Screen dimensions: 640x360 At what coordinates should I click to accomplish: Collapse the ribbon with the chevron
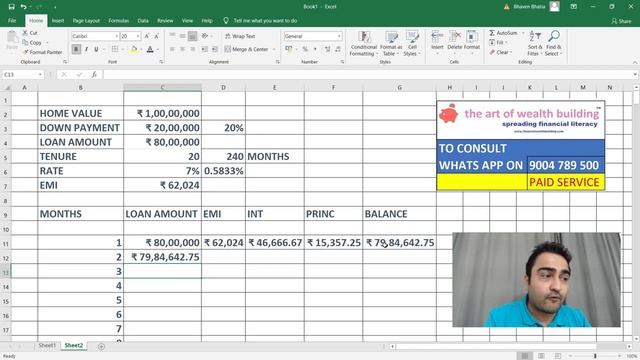635,62
